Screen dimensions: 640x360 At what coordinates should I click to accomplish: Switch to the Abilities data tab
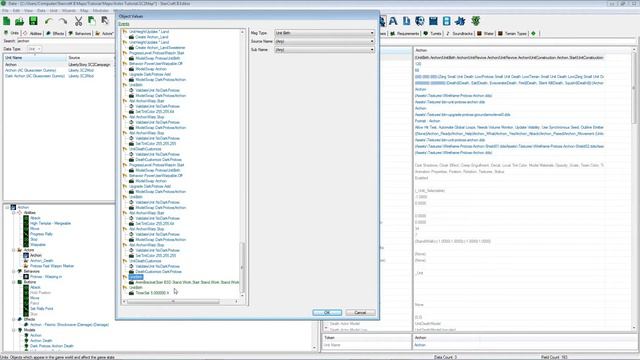(x=32, y=33)
